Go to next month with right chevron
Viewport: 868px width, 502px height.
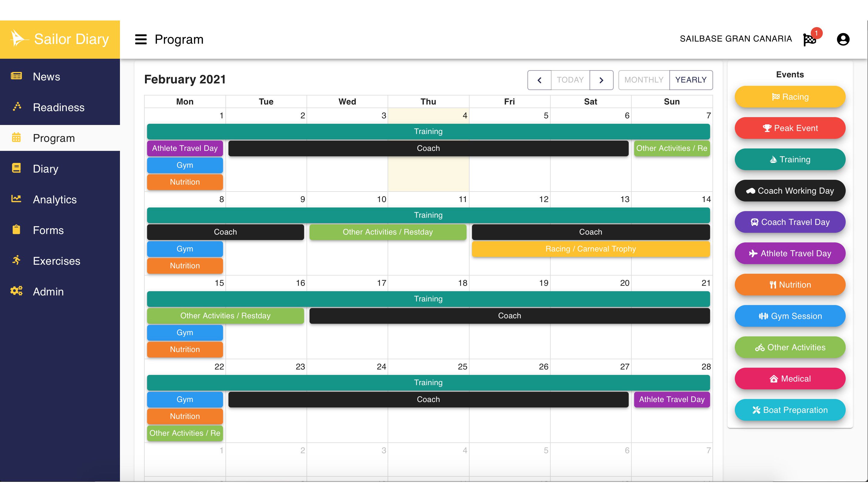click(601, 80)
